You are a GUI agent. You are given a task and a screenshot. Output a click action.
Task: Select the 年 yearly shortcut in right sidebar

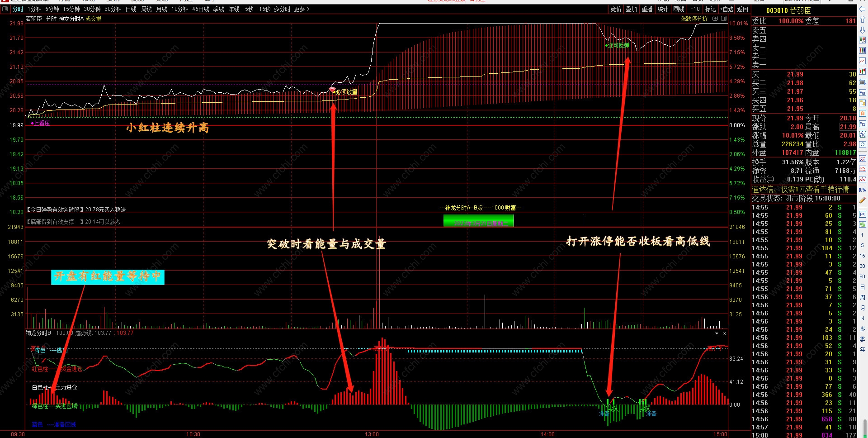pyautogui.click(x=863, y=349)
